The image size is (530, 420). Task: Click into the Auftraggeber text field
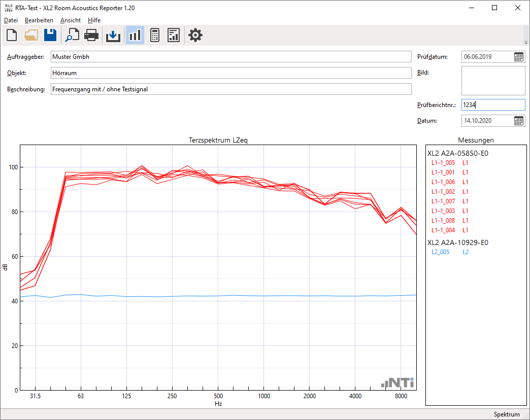(230, 57)
